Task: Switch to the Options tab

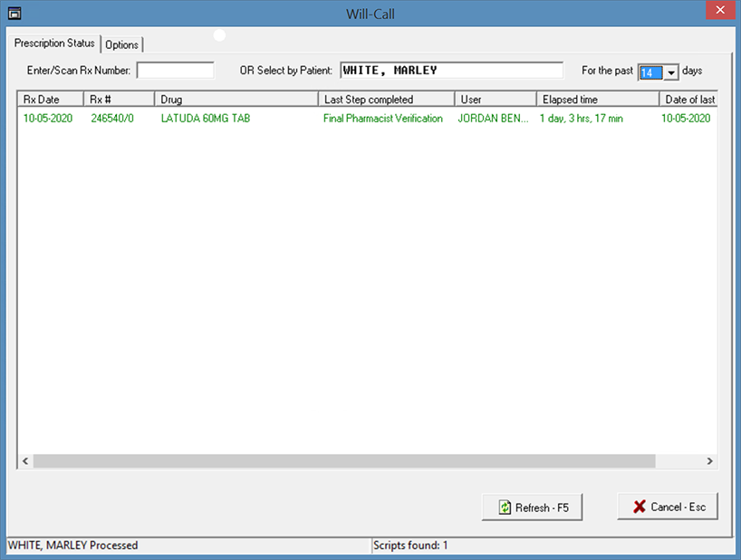Action: [x=122, y=44]
